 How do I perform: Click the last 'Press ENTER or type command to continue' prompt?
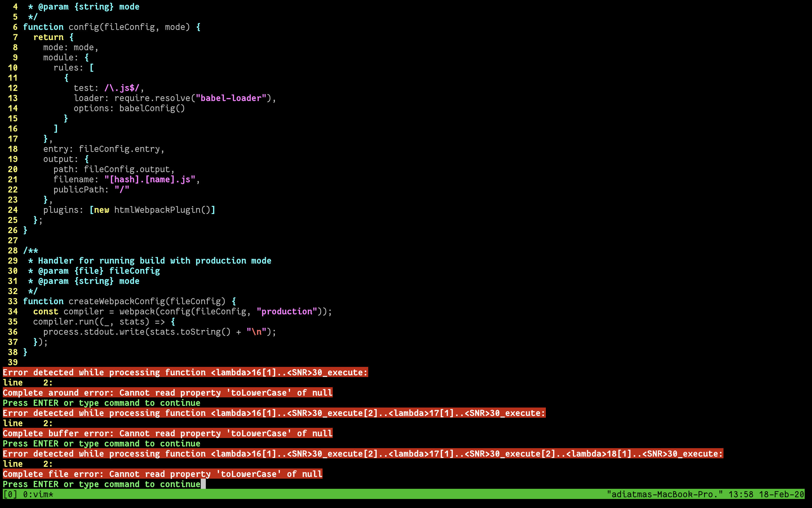102,484
